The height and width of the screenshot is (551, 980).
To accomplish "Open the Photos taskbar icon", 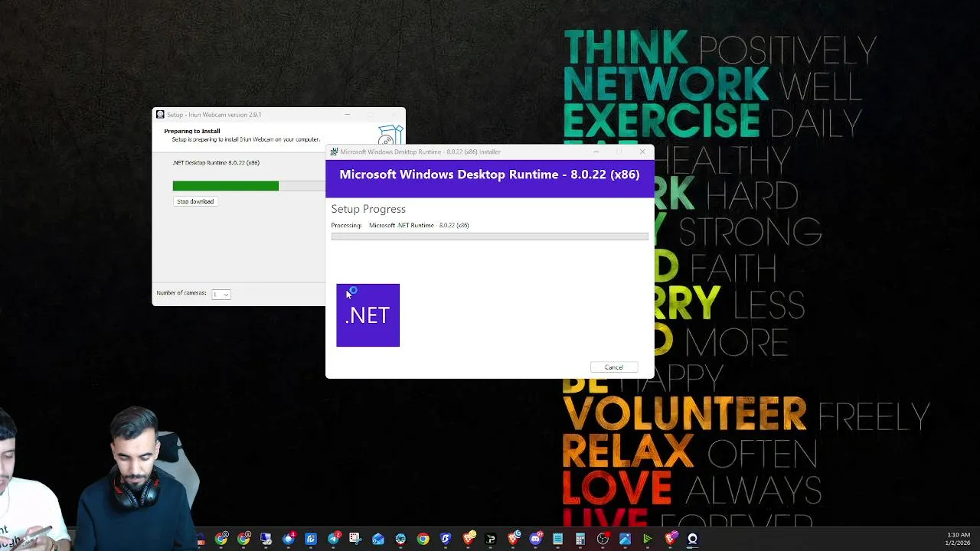I will [625, 539].
